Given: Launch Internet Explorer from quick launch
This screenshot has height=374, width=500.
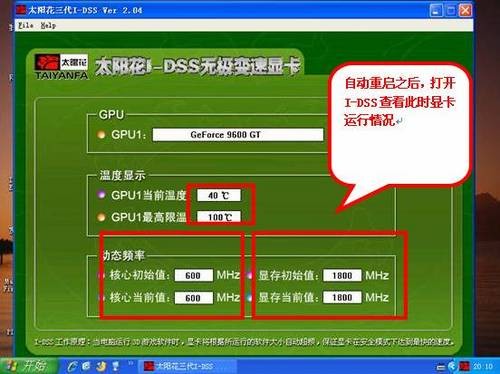Looking at the screenshot, I should point(72,366).
